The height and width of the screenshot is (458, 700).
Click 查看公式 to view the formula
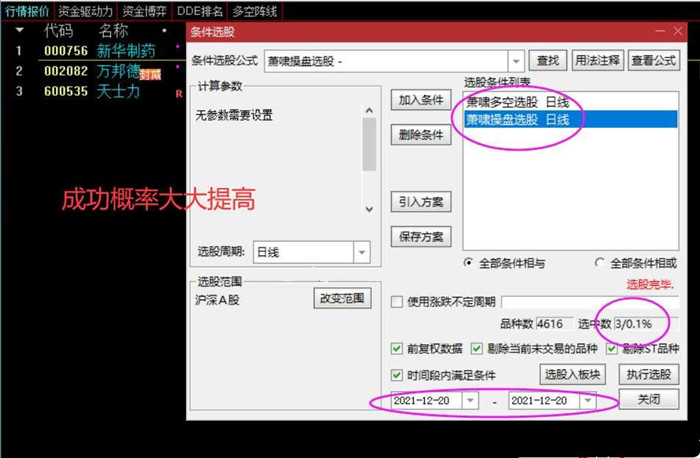654,60
